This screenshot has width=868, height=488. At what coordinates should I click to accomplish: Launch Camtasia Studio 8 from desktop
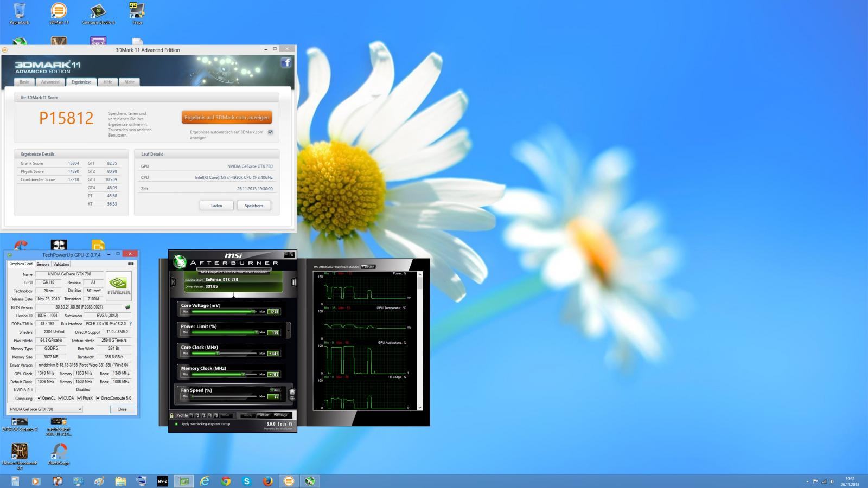pos(98,13)
